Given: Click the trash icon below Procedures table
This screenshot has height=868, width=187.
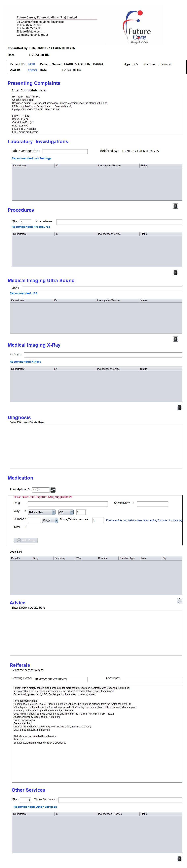Looking at the screenshot, I should (x=175, y=272).
